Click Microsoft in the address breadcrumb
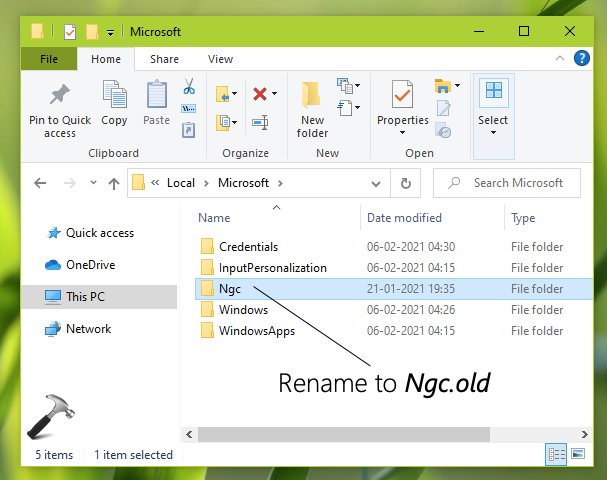 tap(243, 183)
